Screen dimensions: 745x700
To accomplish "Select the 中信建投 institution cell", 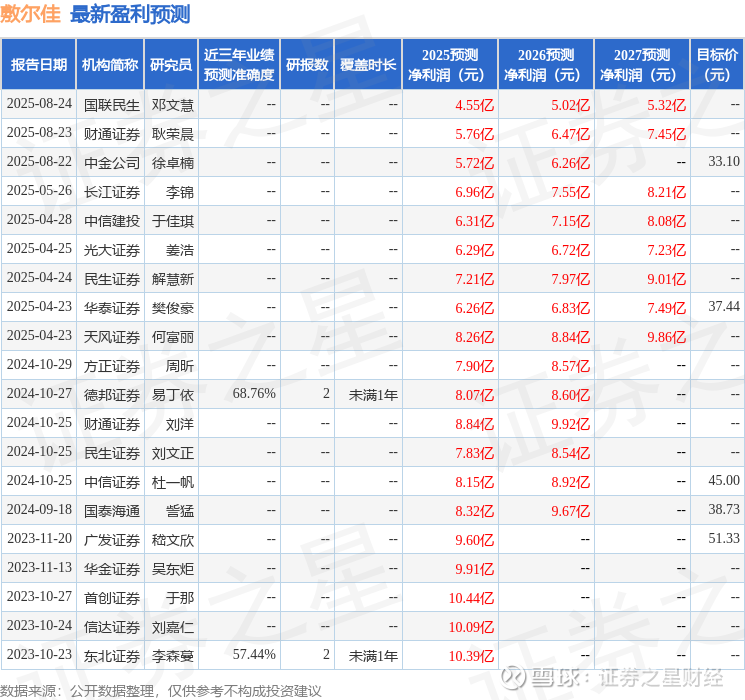I will [x=112, y=221].
